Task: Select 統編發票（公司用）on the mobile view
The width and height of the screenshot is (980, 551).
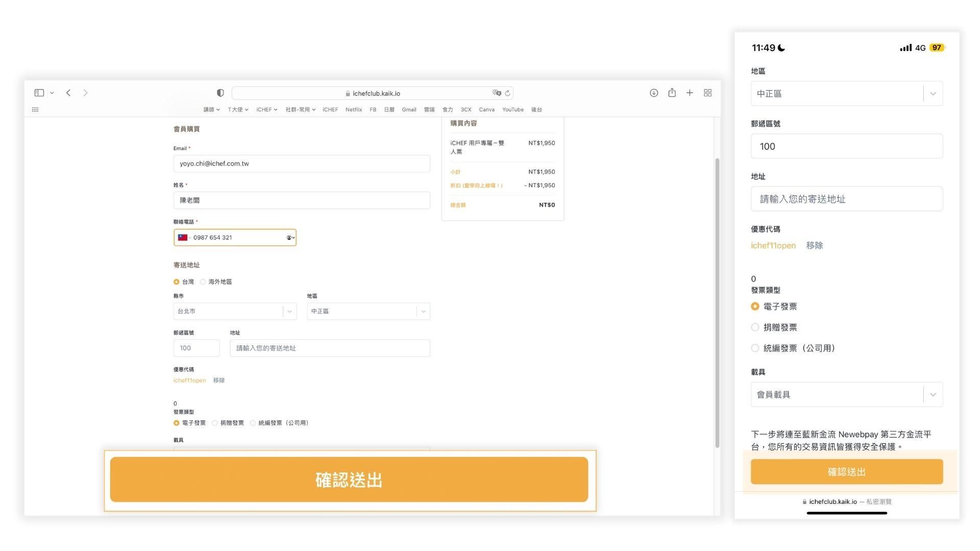Action: 755,348
